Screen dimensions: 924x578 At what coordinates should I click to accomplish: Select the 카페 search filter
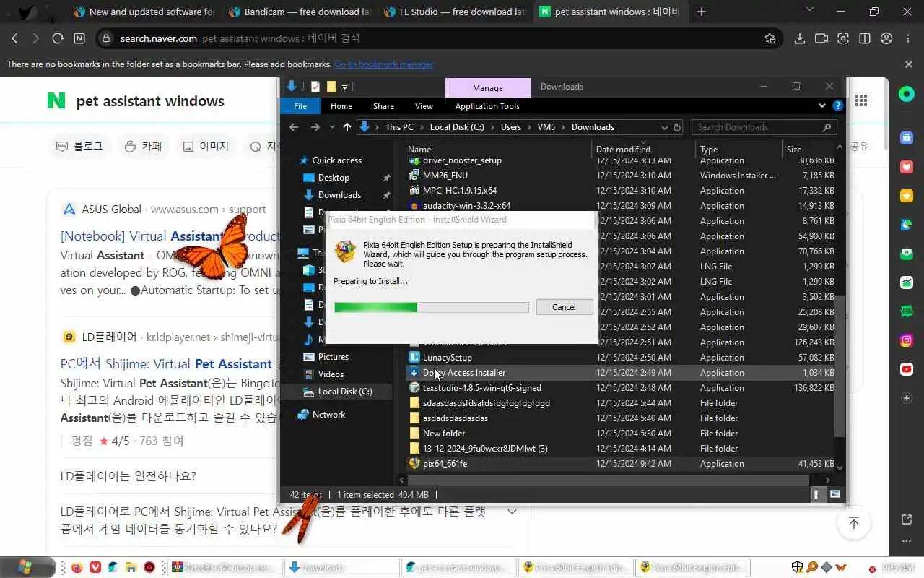pos(142,146)
